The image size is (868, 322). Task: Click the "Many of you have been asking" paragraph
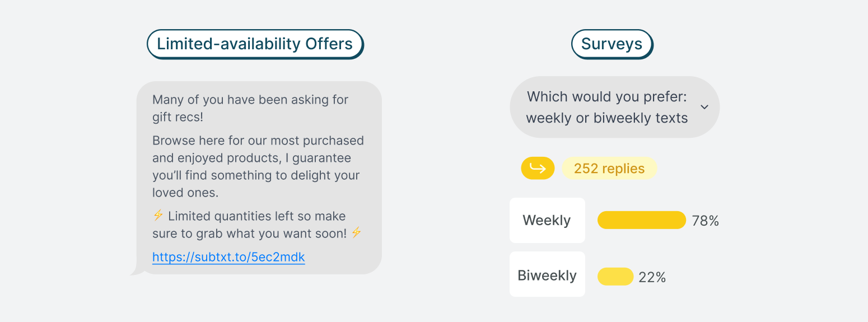tap(250, 109)
